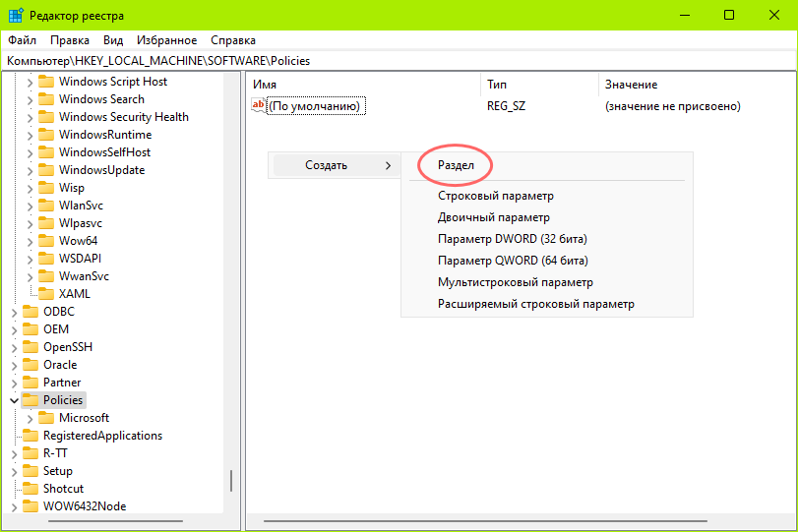Click the Тип column header
This screenshot has width=798, height=532.
point(497,85)
